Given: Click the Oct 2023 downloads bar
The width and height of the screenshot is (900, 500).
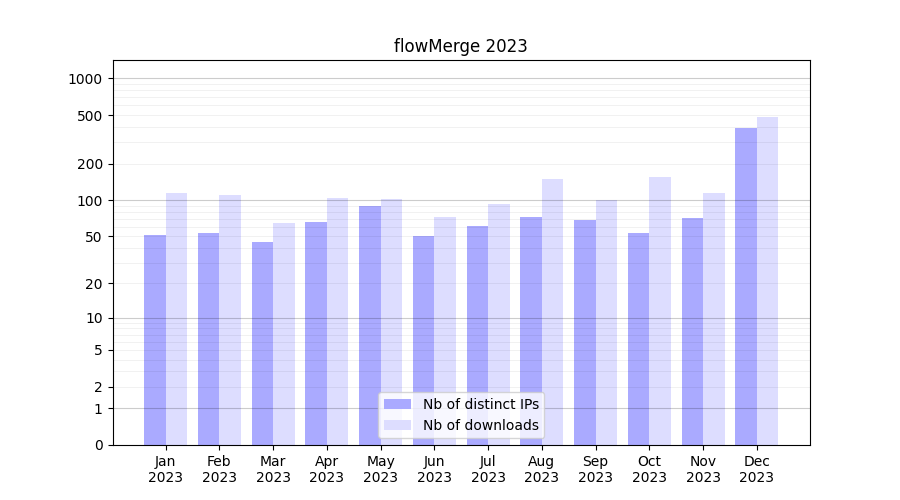Looking at the screenshot, I should (x=660, y=310).
